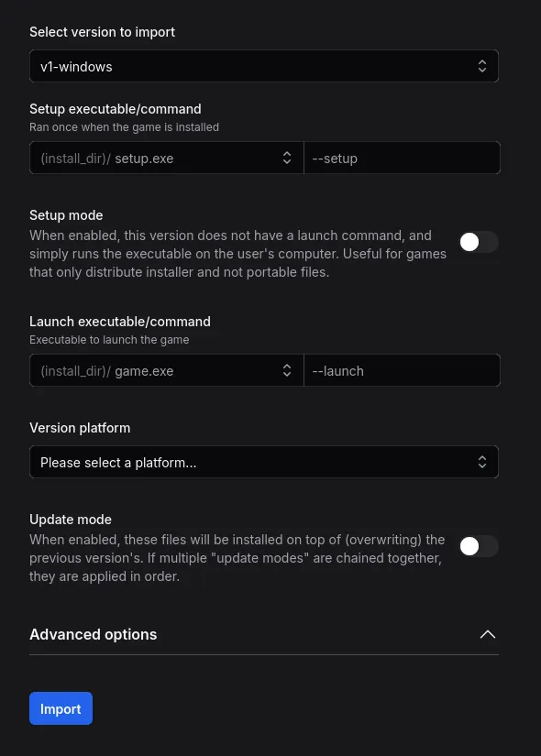Image resolution: width=541 pixels, height=756 pixels.
Task: Click the up-down arrows in the platform selector
Action: 481,462
